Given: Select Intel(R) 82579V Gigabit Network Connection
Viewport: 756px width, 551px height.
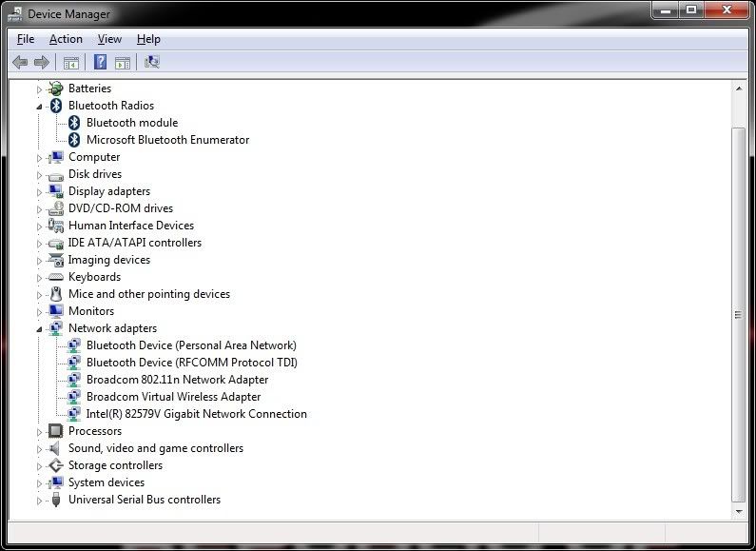Looking at the screenshot, I should 196,414.
